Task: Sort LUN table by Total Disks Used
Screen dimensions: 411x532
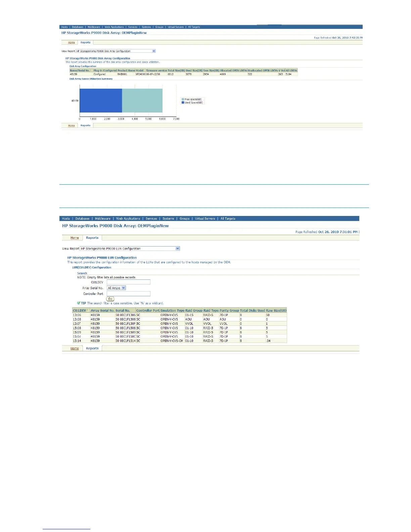Action: coord(252,311)
